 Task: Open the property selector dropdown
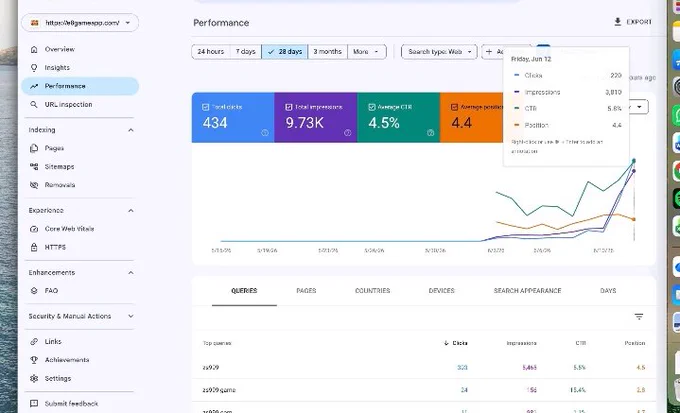(80, 23)
